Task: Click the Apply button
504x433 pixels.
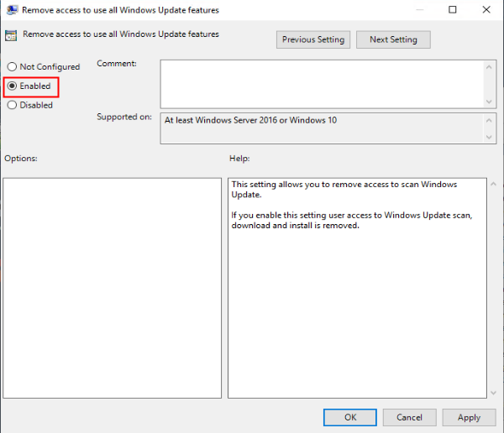Action: point(469,417)
